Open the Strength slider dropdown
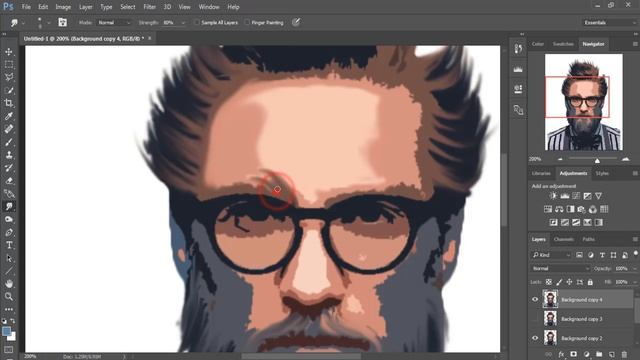 point(183,23)
